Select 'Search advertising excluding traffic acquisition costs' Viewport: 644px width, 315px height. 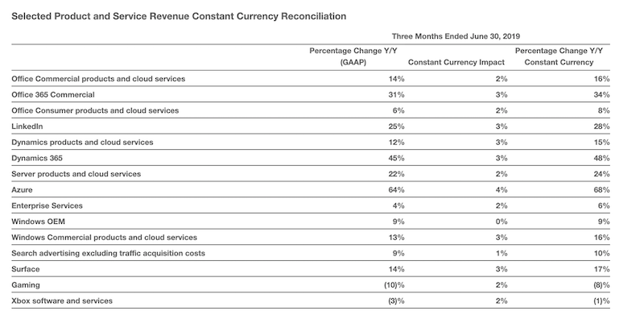pos(108,253)
